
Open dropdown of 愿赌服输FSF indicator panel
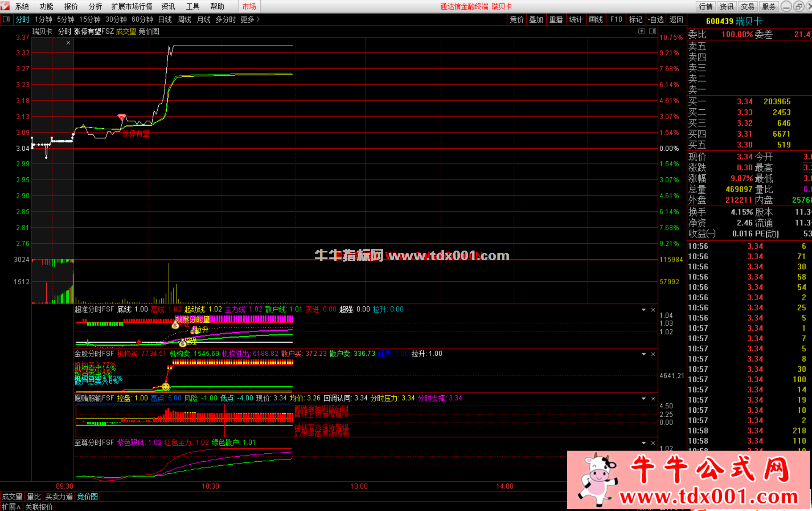(643, 399)
